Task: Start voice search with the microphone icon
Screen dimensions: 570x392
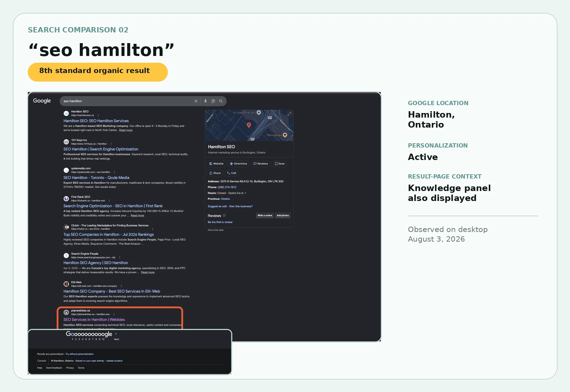Action: [206, 101]
